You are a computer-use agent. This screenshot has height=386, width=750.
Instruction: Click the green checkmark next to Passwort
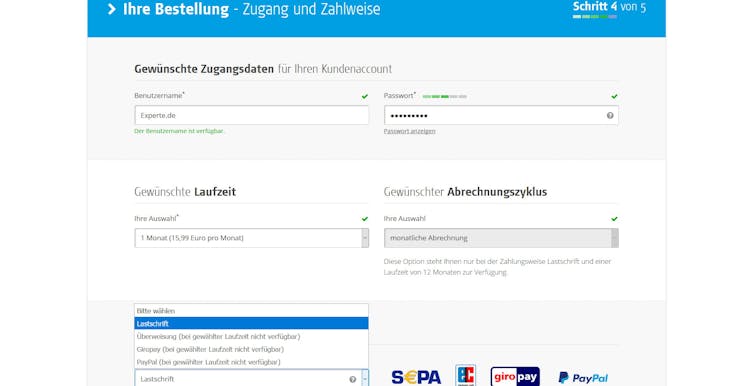coord(614,96)
